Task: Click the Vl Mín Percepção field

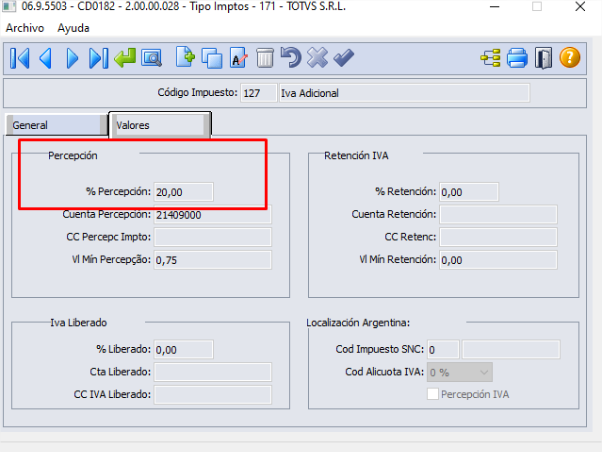Action: coord(213,260)
